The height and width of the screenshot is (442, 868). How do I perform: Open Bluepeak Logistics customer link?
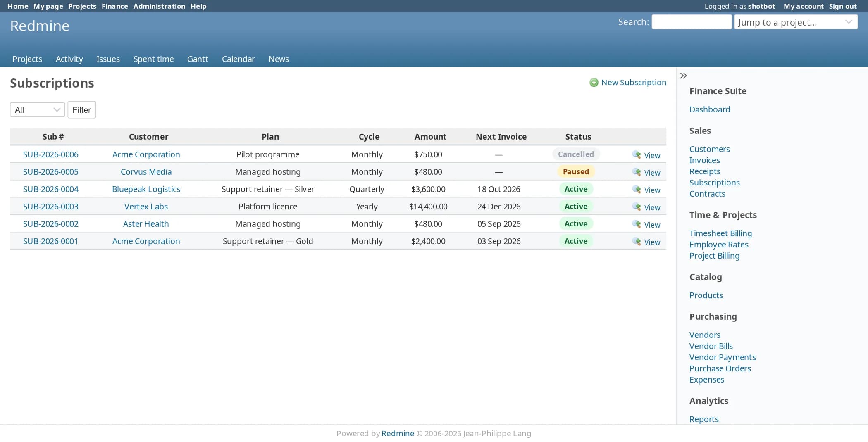point(146,189)
